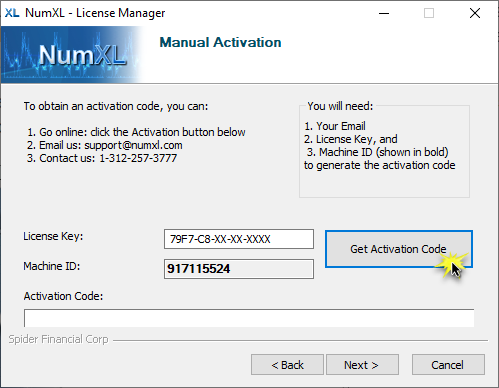Click the License Key label
This screenshot has height=388, width=499.
point(53,236)
